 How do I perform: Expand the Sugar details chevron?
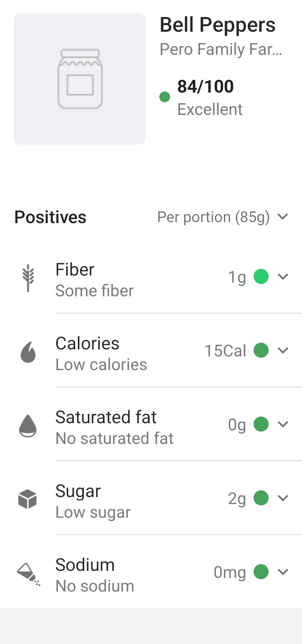pos(283,498)
